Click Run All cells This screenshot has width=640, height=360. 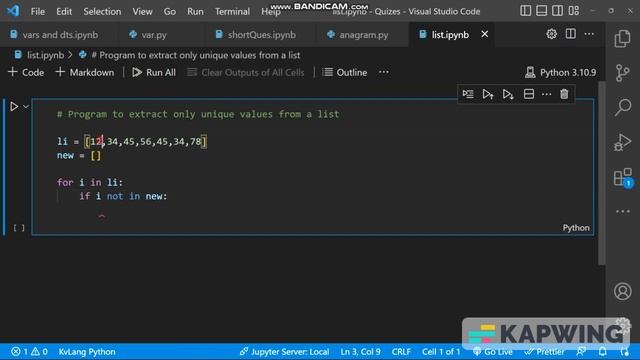coord(154,72)
